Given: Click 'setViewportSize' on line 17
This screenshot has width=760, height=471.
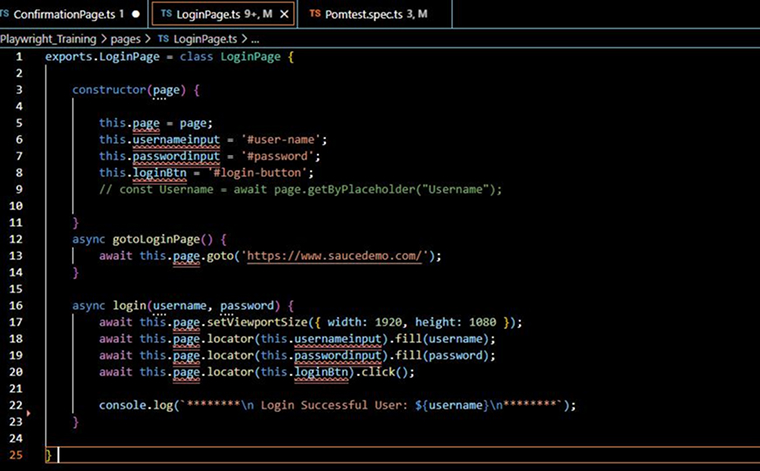Looking at the screenshot, I should tap(257, 322).
